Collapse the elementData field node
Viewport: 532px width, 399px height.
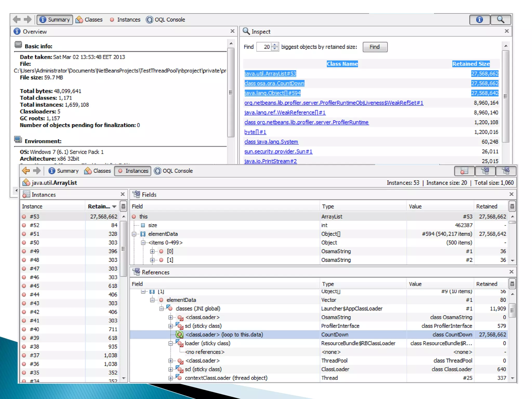(134, 234)
